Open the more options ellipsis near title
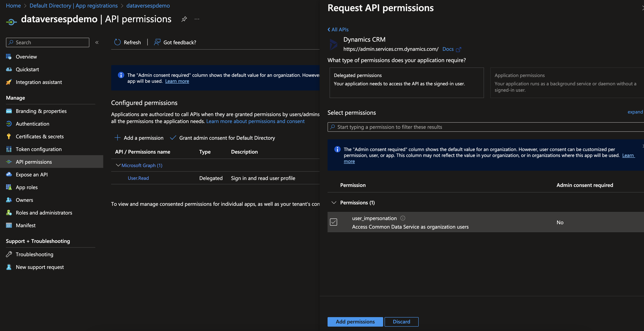Screen dimensions: 644x331 click(x=197, y=19)
